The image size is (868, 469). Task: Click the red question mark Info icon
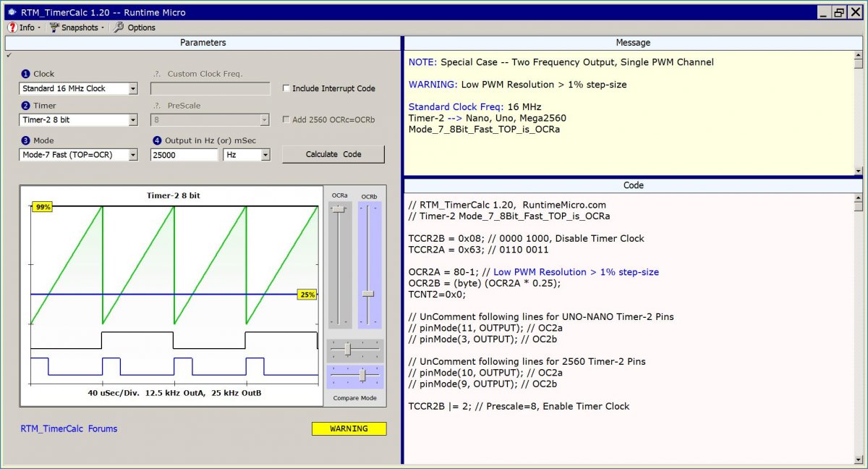point(12,28)
